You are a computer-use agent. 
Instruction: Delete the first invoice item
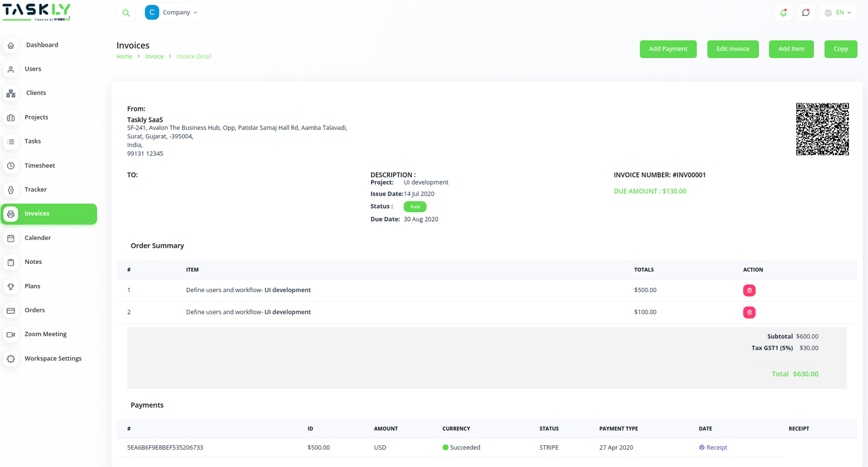click(x=749, y=291)
